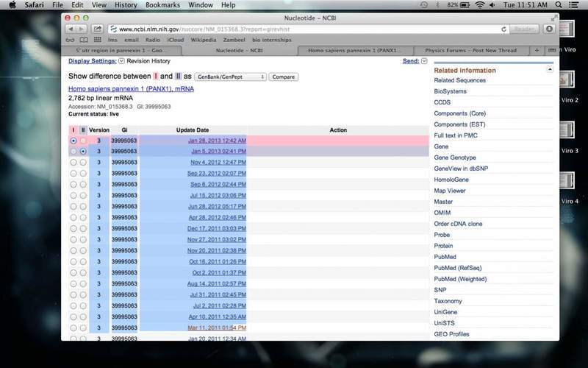Select column I radio for Nov 4, 2012 row
This screenshot has width=588, height=368.
pyautogui.click(x=73, y=162)
